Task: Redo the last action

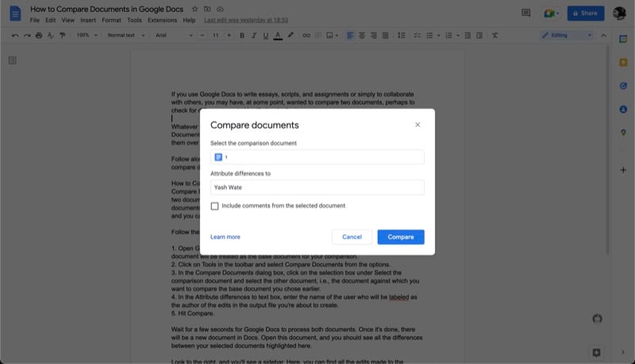Action: [x=27, y=35]
